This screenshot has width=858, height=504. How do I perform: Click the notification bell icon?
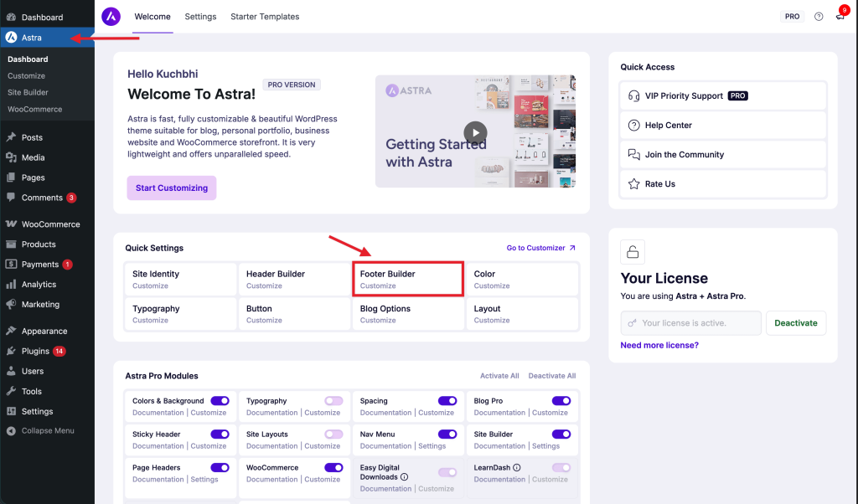[840, 16]
